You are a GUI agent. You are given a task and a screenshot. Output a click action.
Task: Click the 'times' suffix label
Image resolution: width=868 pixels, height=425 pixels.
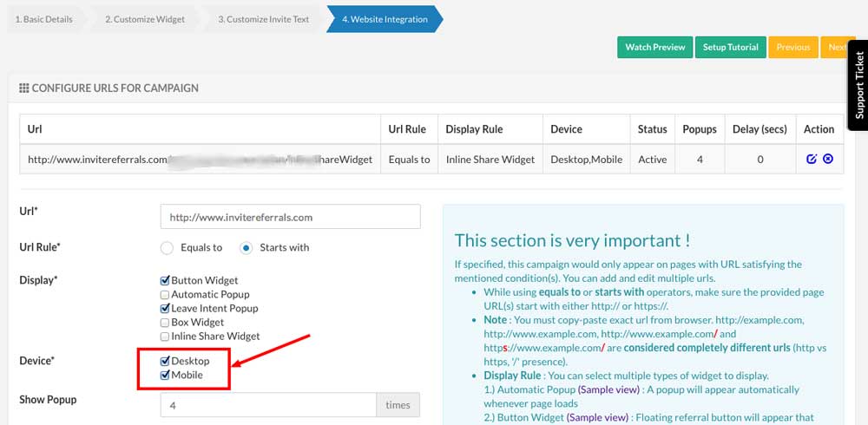[398, 405]
